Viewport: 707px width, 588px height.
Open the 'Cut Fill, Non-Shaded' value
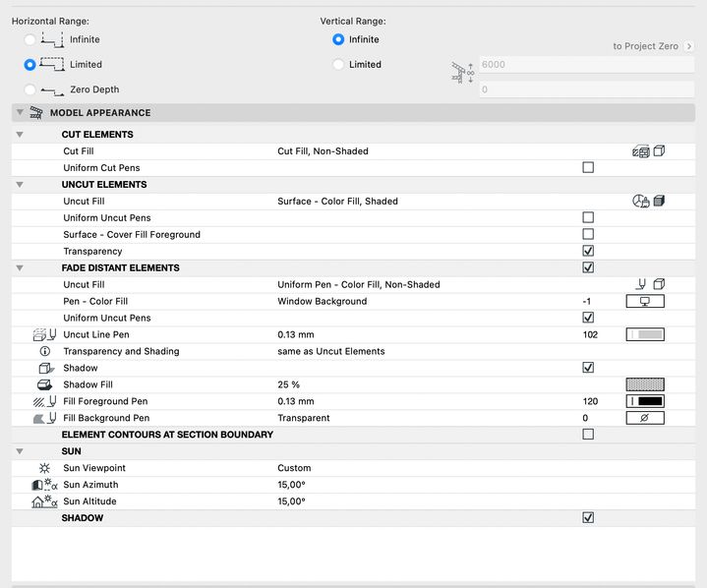[323, 151]
